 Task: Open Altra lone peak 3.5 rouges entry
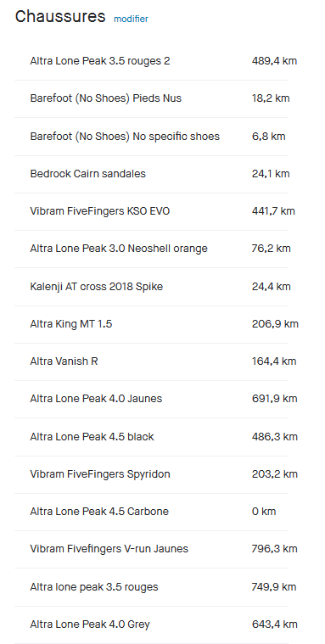[151, 587]
